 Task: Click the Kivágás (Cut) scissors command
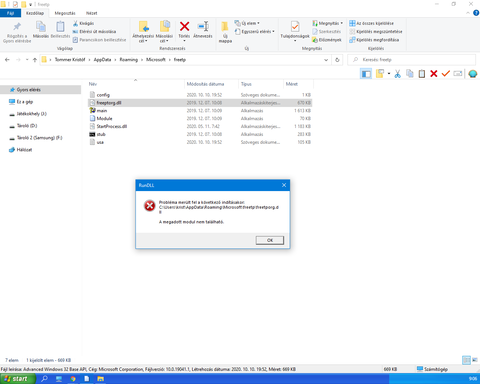click(83, 23)
